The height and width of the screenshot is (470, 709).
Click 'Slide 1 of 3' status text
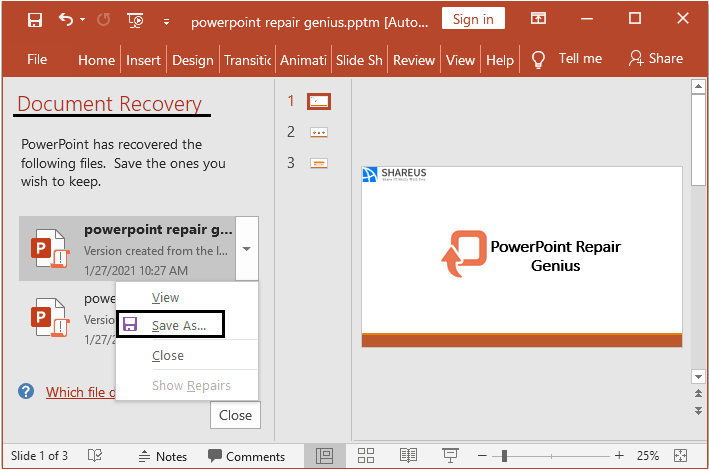tap(39, 456)
